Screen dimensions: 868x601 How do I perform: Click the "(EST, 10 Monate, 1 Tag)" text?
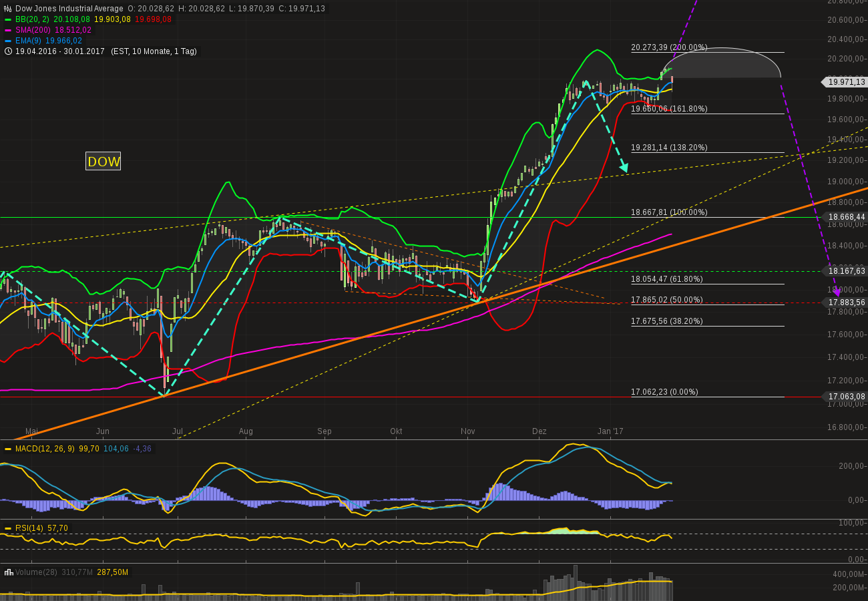pos(153,51)
